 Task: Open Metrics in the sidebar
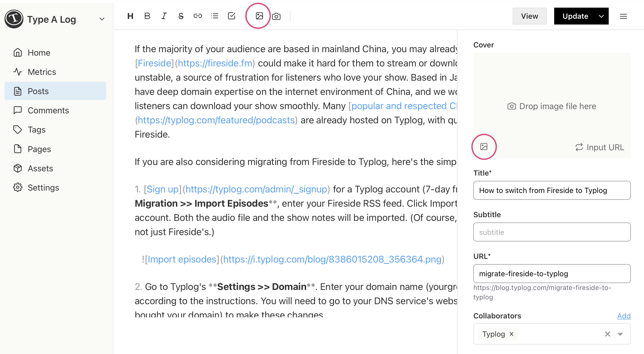point(55,72)
